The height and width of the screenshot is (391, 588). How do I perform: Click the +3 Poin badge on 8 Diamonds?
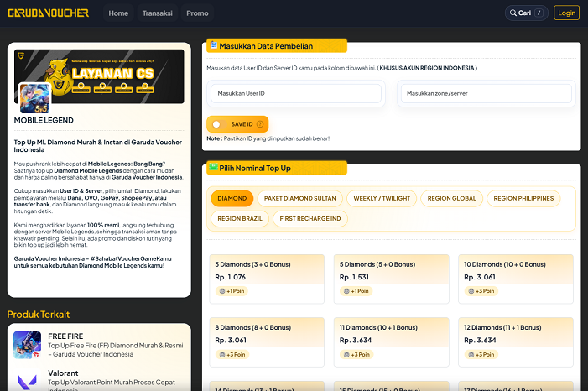pos(232,355)
